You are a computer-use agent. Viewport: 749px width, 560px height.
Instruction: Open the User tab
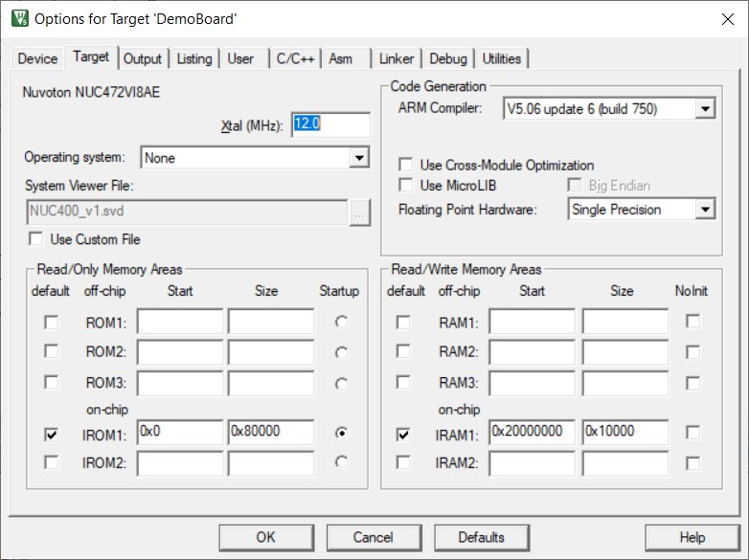point(240,58)
